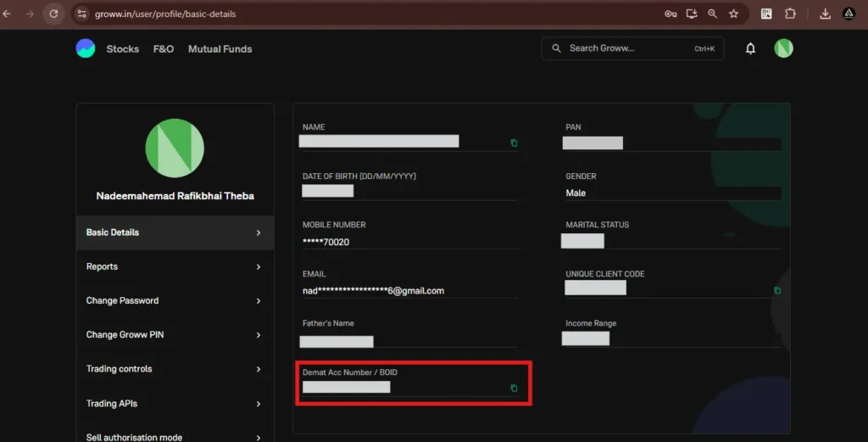Open Change Groww PIN in sidebar
This screenshot has height=442, width=868.
click(x=175, y=334)
